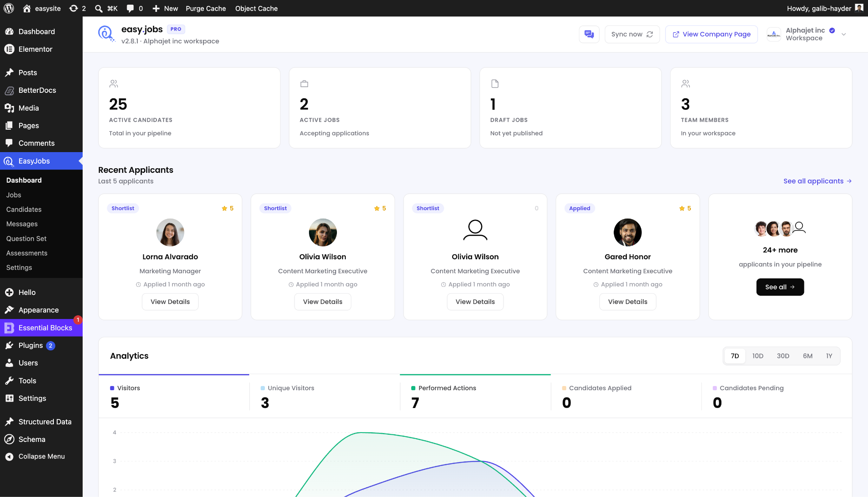Open the Assessments submenu item
Screen dimensions: 868x497
[x=27, y=253]
